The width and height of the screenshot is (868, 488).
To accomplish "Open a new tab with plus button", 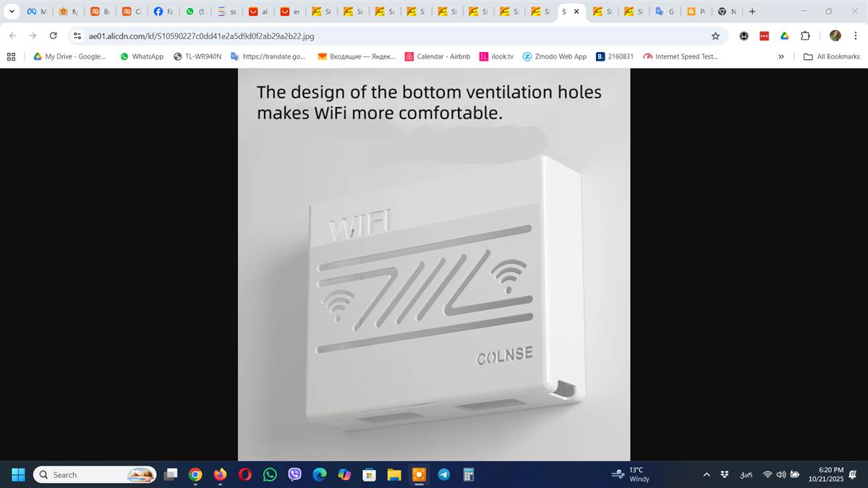I will (752, 12).
